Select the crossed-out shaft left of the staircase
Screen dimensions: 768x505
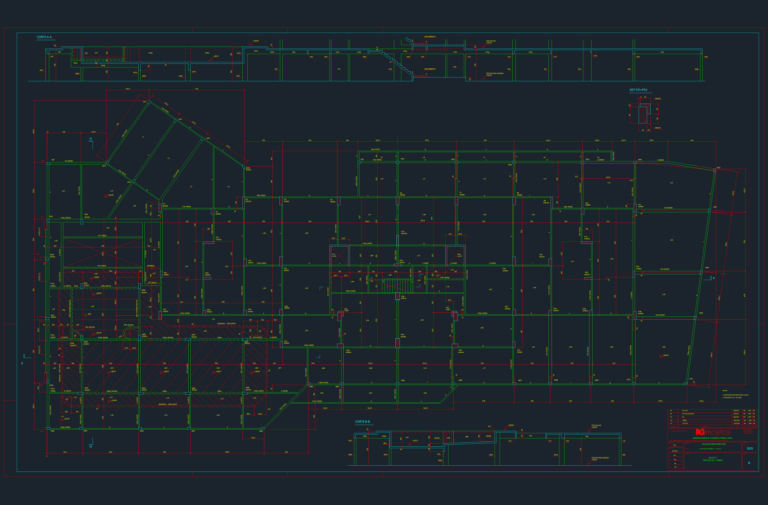coord(339,255)
